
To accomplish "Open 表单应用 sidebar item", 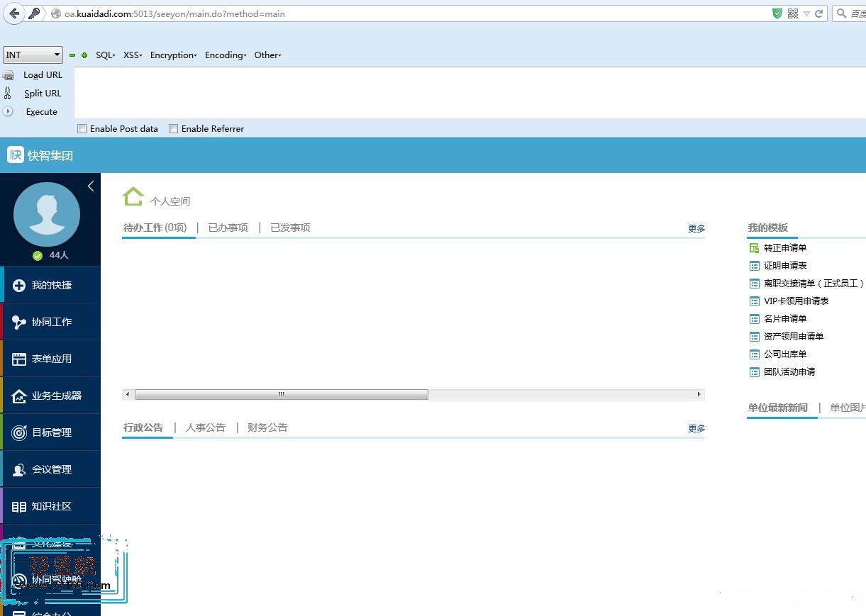I will click(51, 359).
